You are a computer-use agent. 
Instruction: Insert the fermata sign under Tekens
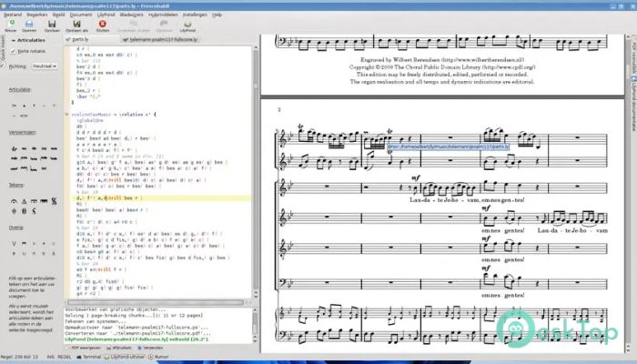pos(15,201)
